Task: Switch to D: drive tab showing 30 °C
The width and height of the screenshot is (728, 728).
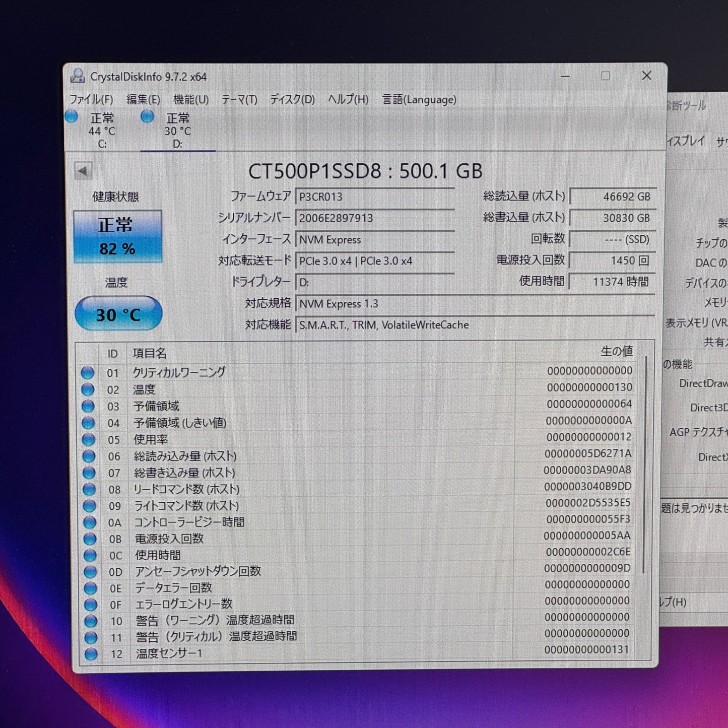Action: (177, 130)
